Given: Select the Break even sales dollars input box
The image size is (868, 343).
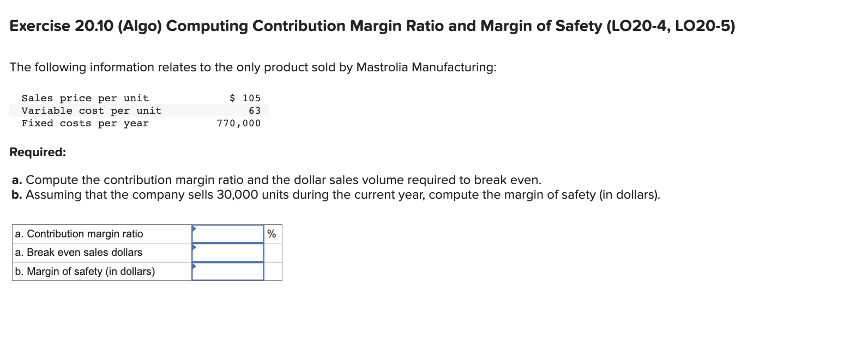Looking at the screenshot, I should point(228,253).
